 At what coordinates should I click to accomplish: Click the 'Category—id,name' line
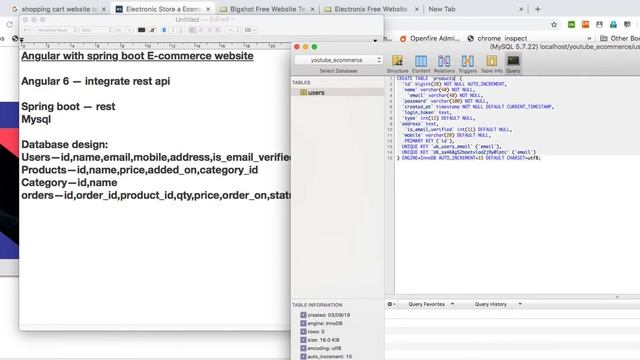click(69, 182)
